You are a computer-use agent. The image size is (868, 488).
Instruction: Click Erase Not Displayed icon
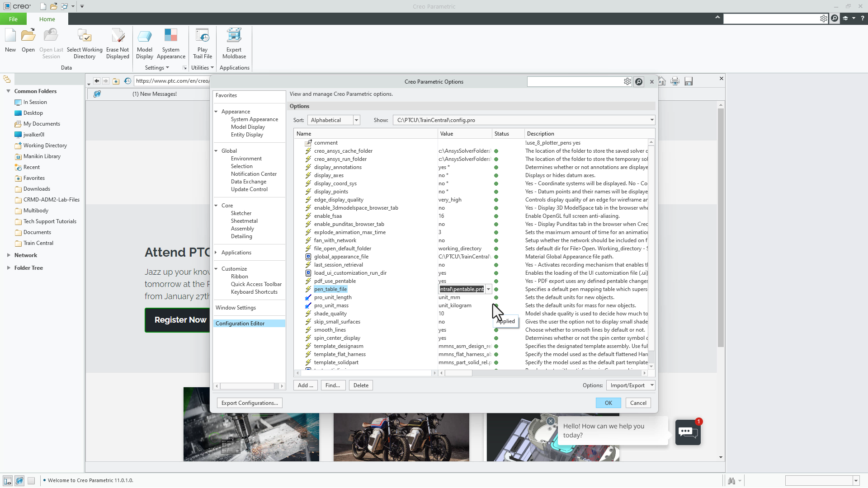[x=118, y=36]
